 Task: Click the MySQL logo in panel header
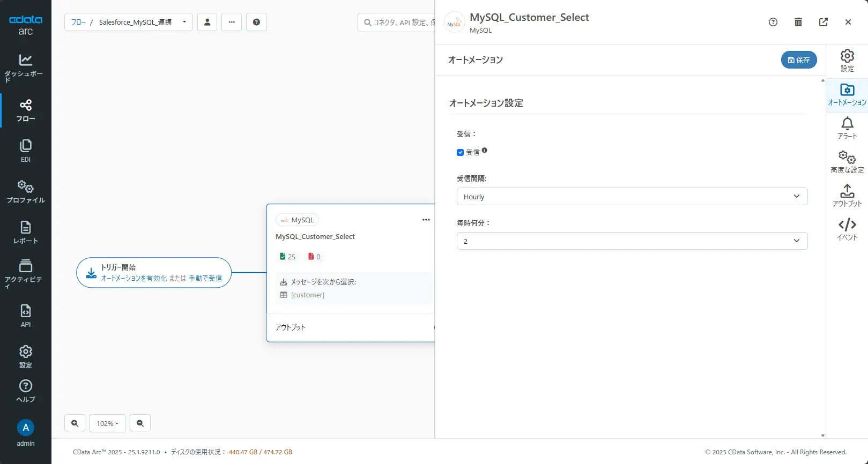coord(455,23)
